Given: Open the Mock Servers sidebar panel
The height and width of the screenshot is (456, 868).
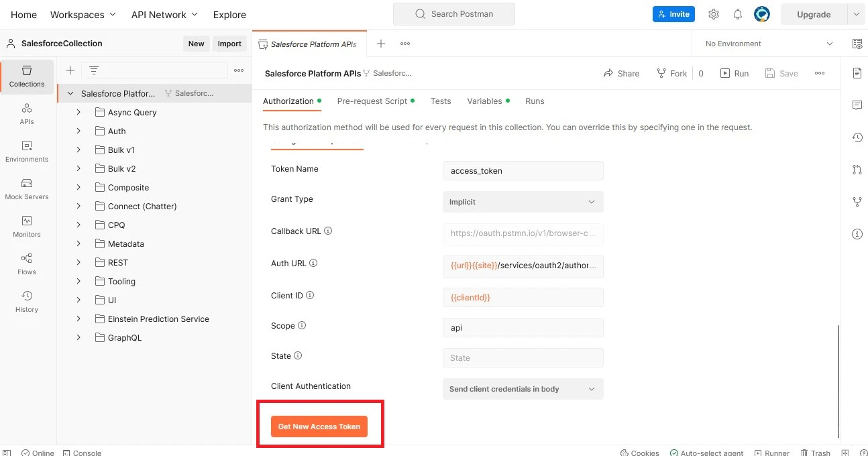Looking at the screenshot, I should [27, 189].
